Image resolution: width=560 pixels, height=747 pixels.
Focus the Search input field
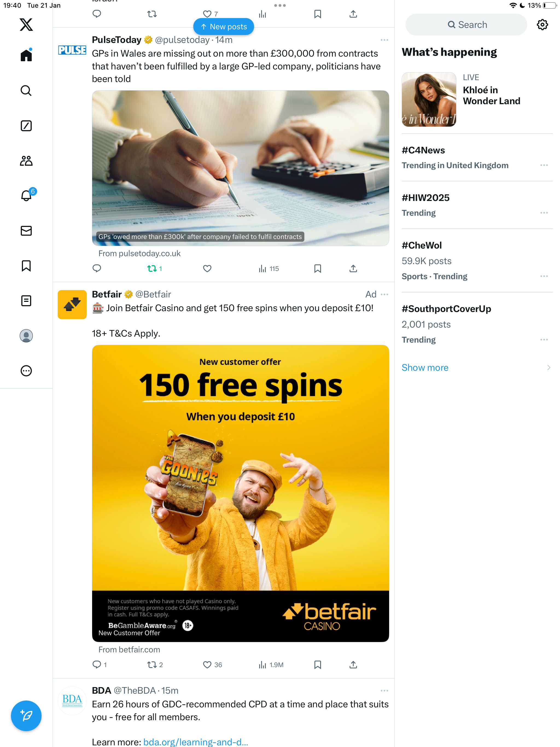point(466,25)
